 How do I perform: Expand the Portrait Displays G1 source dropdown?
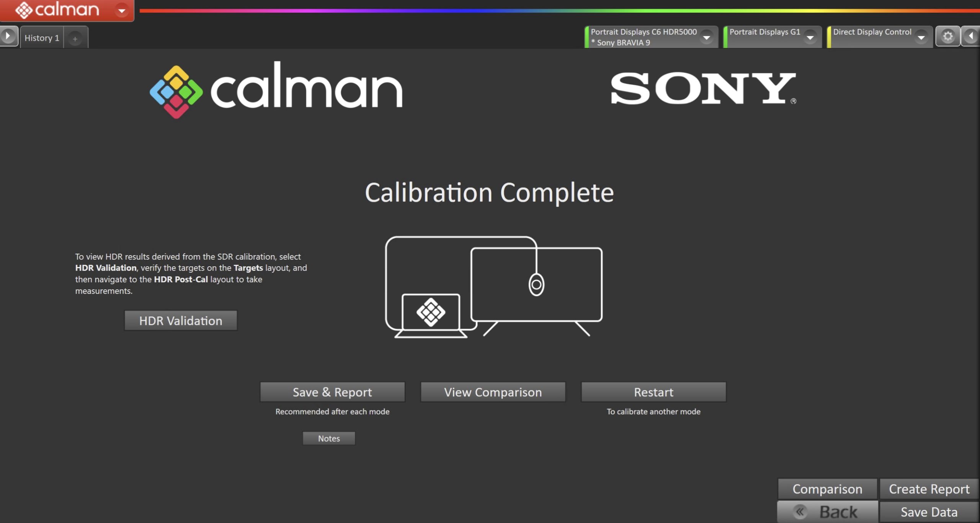tap(810, 37)
